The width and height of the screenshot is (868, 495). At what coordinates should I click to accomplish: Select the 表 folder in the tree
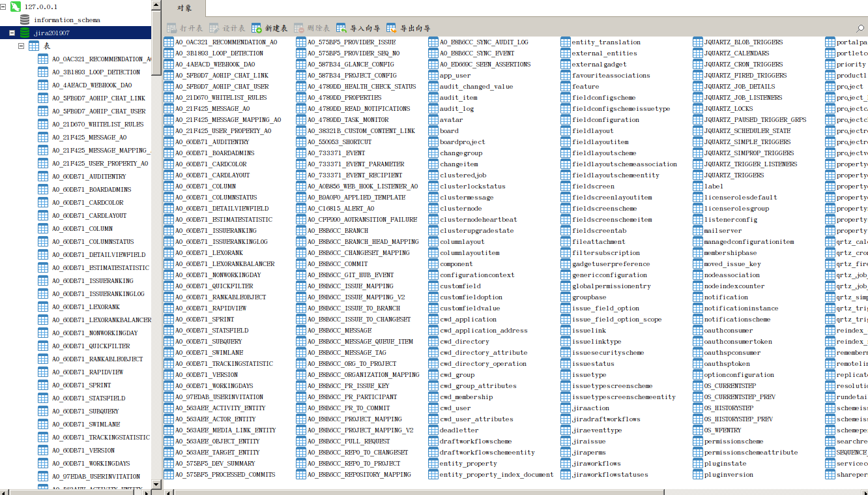pyautogui.click(x=46, y=46)
